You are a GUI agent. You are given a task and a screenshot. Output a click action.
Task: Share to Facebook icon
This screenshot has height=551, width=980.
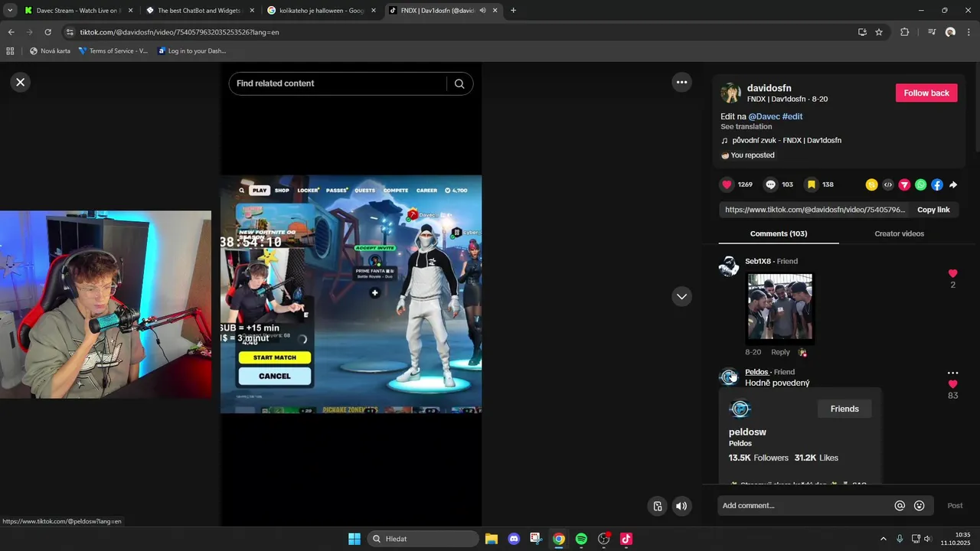pyautogui.click(x=936, y=184)
